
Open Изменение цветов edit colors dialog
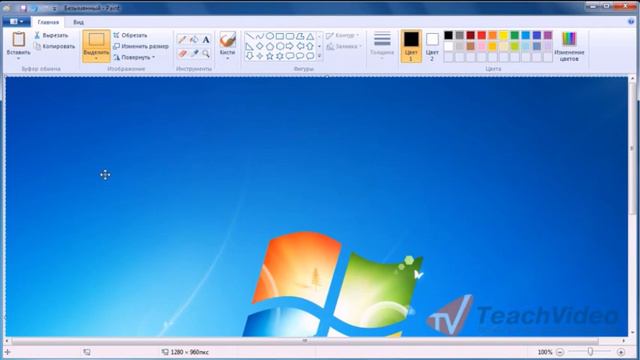pos(569,46)
